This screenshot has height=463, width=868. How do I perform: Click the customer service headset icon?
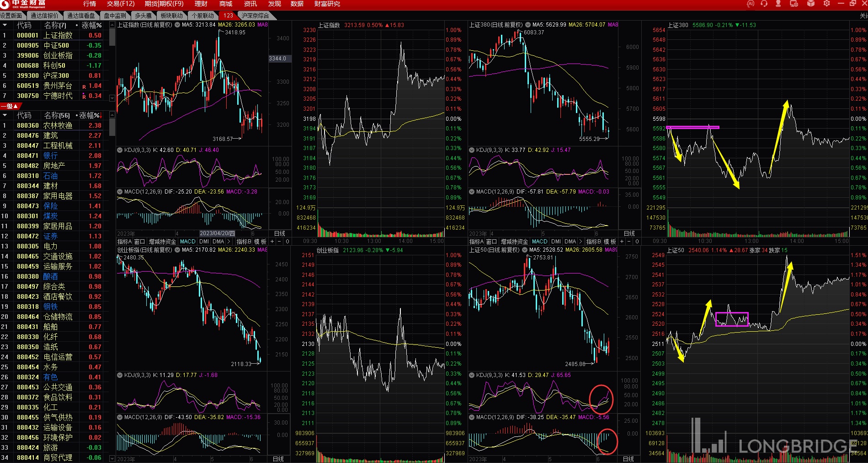tap(764, 4)
